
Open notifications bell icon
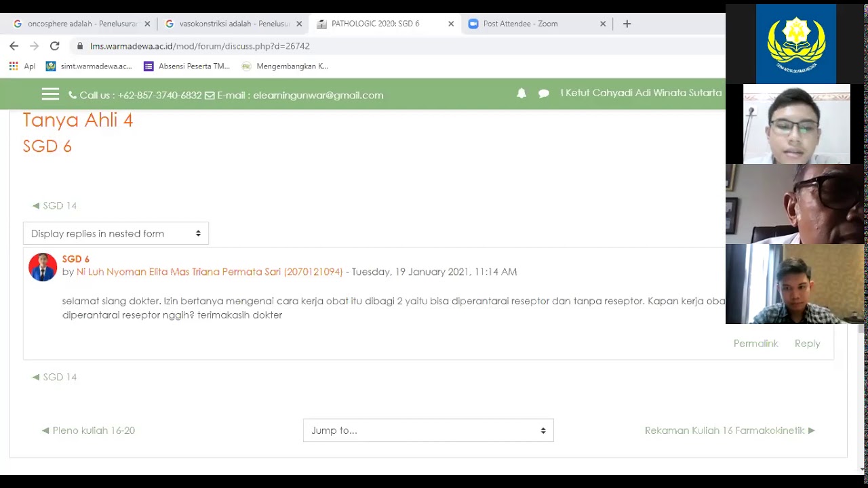click(x=521, y=94)
